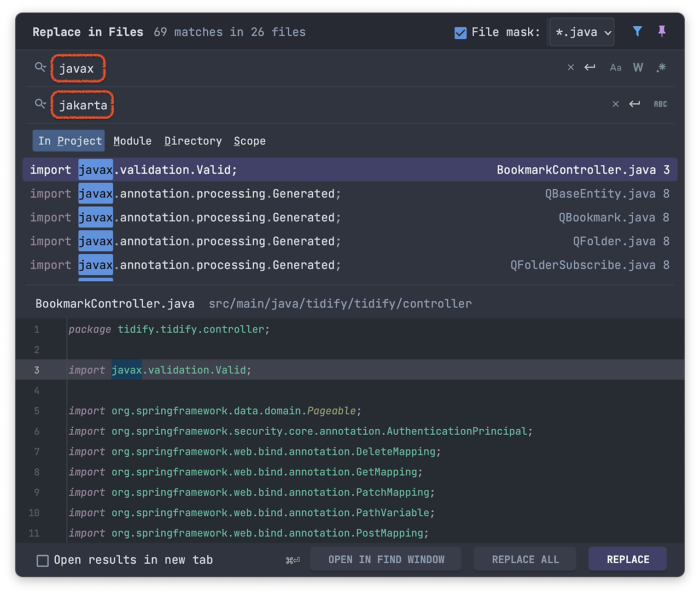
Task: Click the DeleteMapping import line
Action: point(254,452)
